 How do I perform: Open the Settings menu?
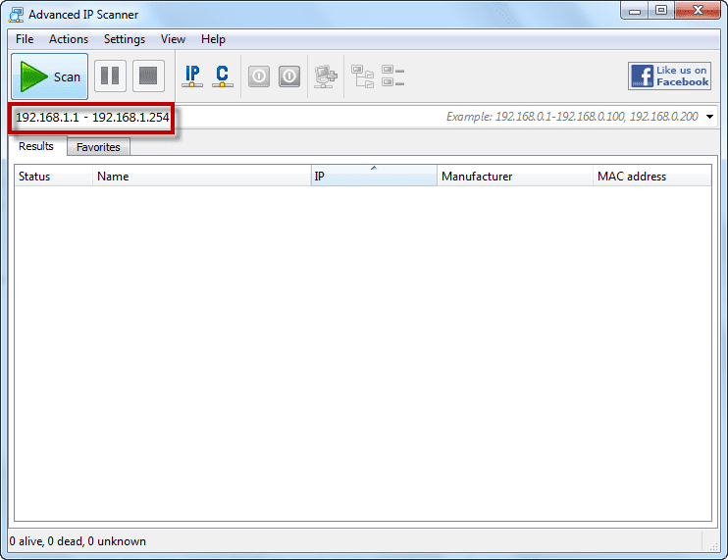tap(125, 39)
